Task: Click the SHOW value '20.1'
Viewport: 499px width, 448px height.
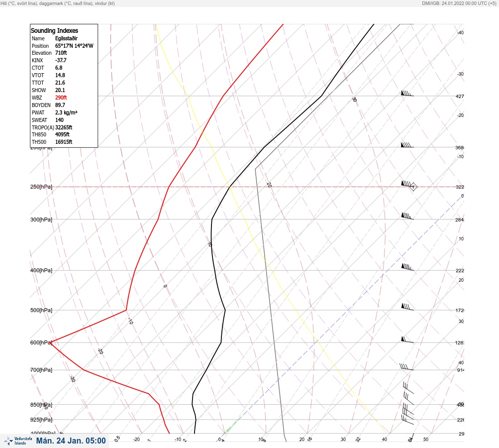Action: pos(60,90)
